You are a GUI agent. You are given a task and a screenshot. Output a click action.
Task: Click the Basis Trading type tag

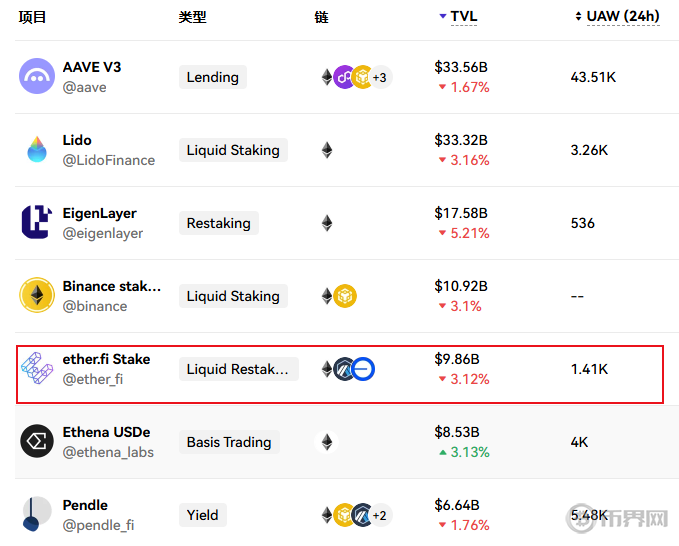pos(229,442)
